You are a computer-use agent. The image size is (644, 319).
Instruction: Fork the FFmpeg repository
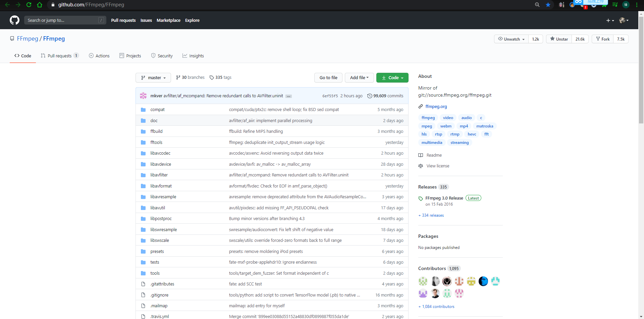pos(602,39)
